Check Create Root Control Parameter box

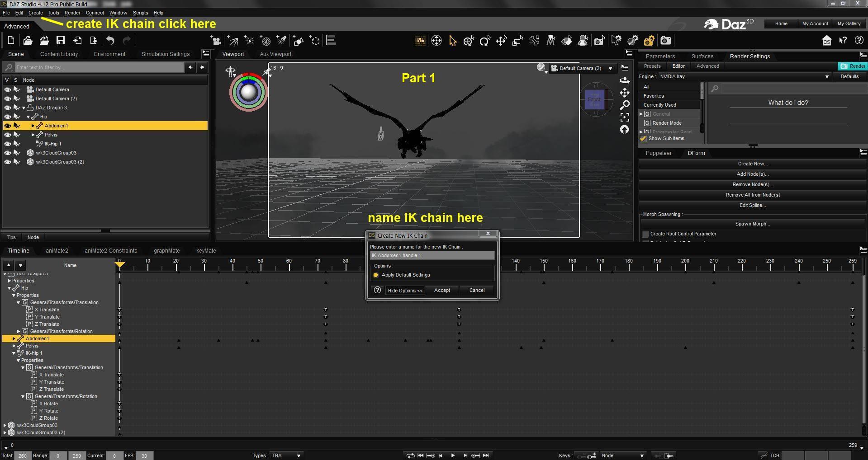pyautogui.click(x=645, y=234)
